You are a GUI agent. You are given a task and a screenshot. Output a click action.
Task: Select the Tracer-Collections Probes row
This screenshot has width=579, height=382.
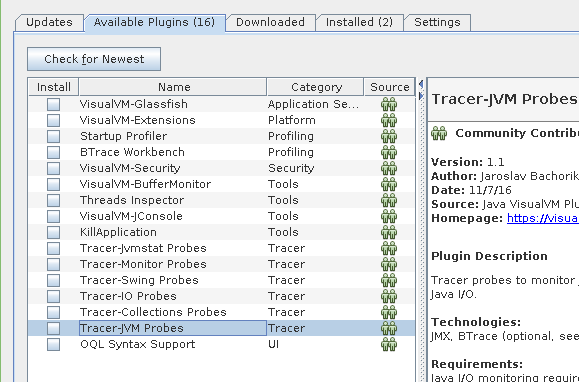[222, 312]
